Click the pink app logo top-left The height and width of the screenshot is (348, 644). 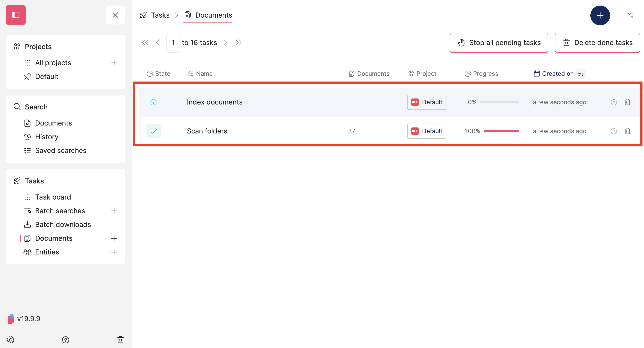16,15
